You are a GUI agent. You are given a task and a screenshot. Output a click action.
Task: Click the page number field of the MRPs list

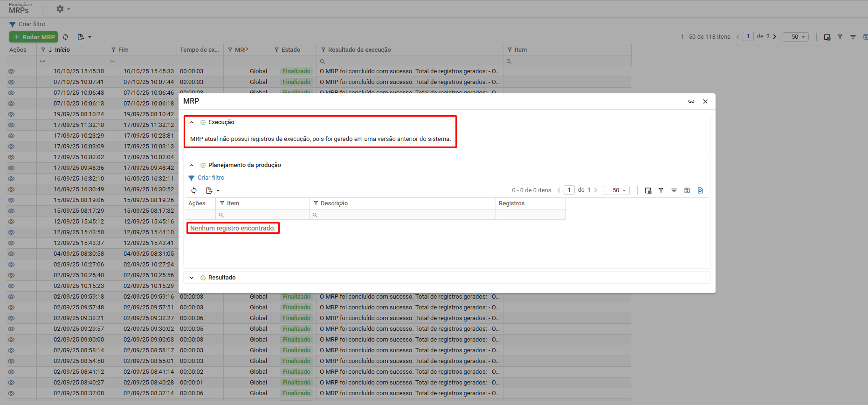748,36
